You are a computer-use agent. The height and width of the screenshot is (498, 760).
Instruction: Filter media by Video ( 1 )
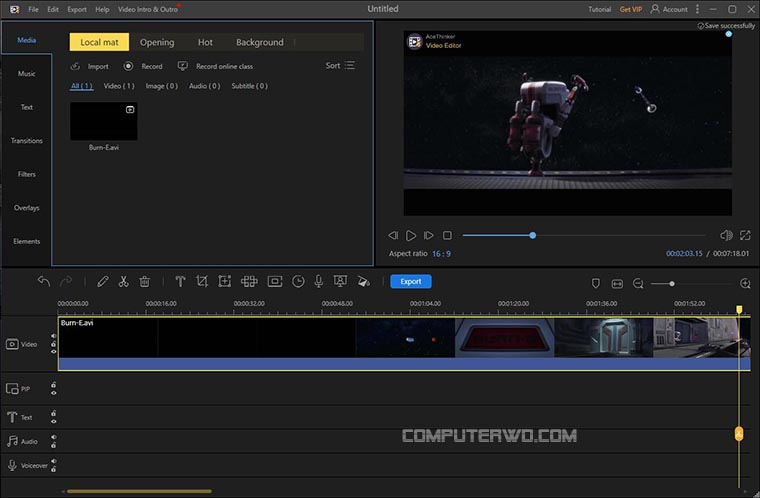119,86
